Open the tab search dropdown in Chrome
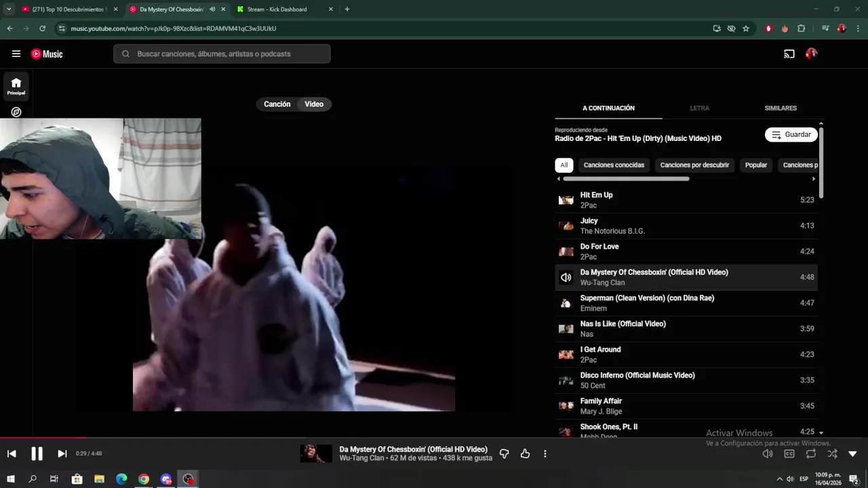 click(9, 9)
